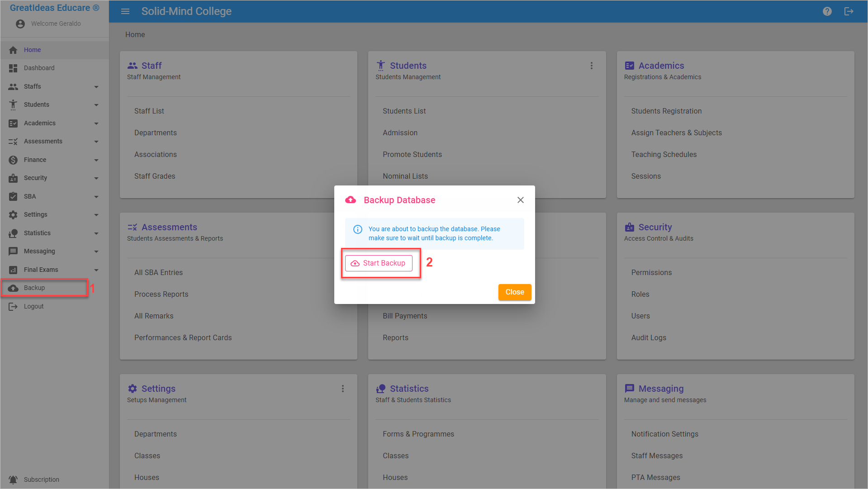
Task: Open Settings card three-dot menu
Action: pyautogui.click(x=342, y=389)
